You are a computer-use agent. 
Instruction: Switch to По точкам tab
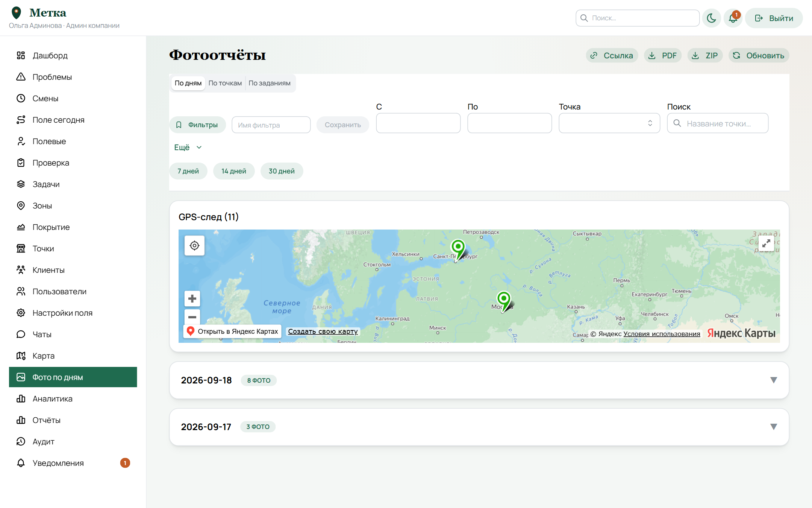tap(225, 83)
